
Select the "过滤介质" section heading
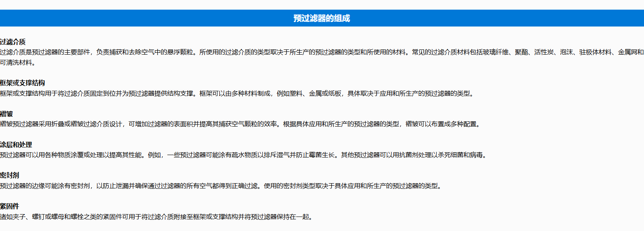(x=13, y=42)
